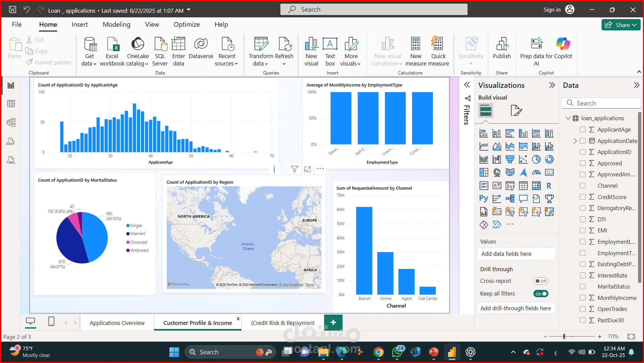
Task: Click the filter icon above the map visual
Action: point(294,169)
